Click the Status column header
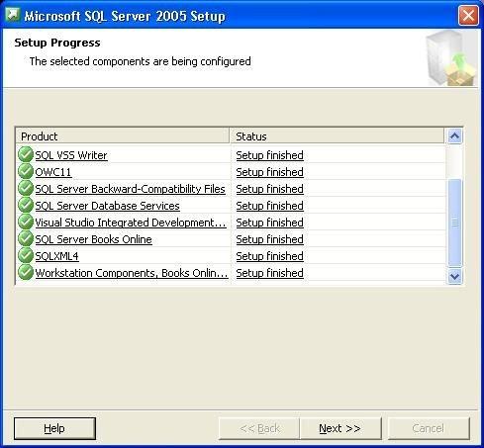The width and height of the screenshot is (484, 448). (x=337, y=136)
